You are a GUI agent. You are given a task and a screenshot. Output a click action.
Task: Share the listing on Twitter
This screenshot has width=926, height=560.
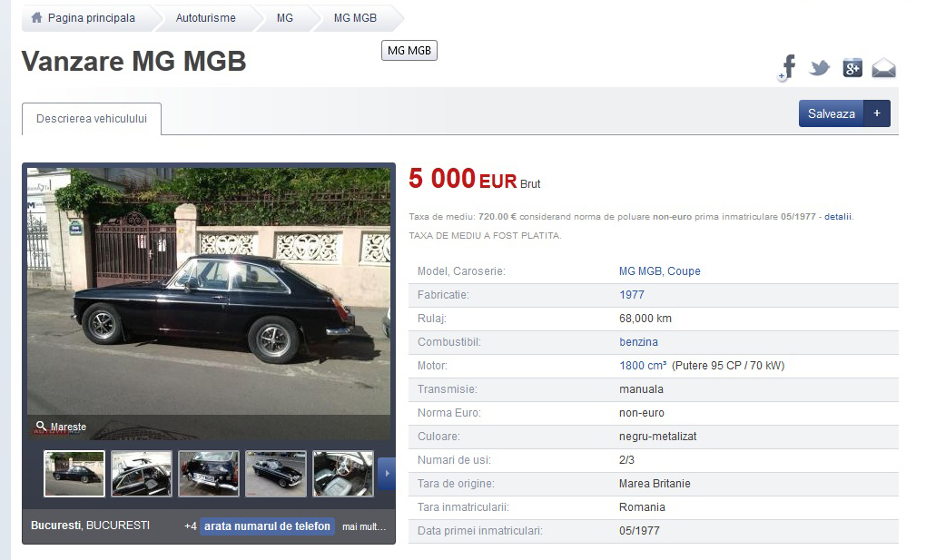pos(819,66)
